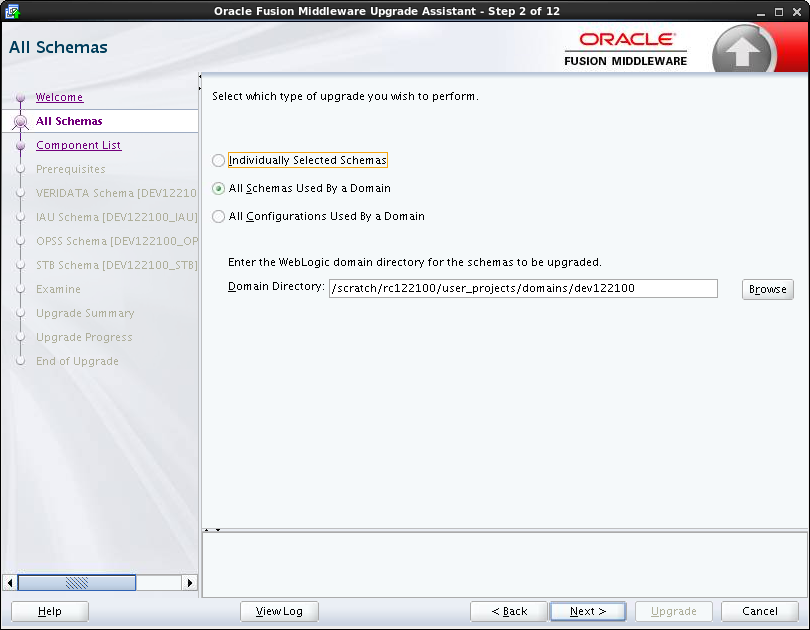Open the Welcome step link
The width and height of the screenshot is (810, 630).
[x=59, y=97]
